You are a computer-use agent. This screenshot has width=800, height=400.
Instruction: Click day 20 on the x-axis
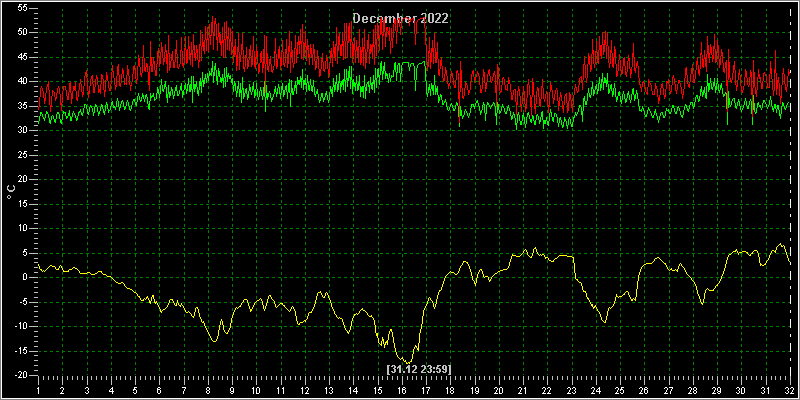499,391
